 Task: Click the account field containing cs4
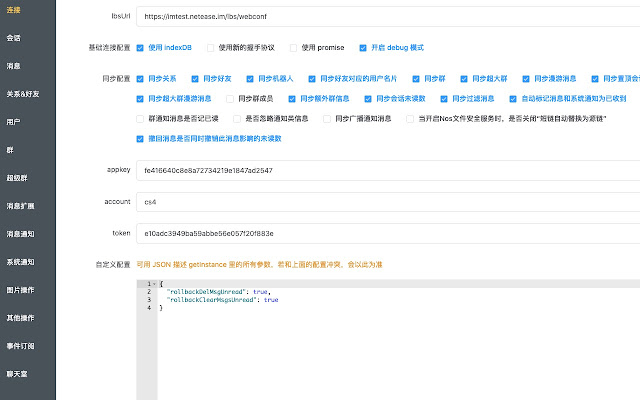(x=388, y=202)
